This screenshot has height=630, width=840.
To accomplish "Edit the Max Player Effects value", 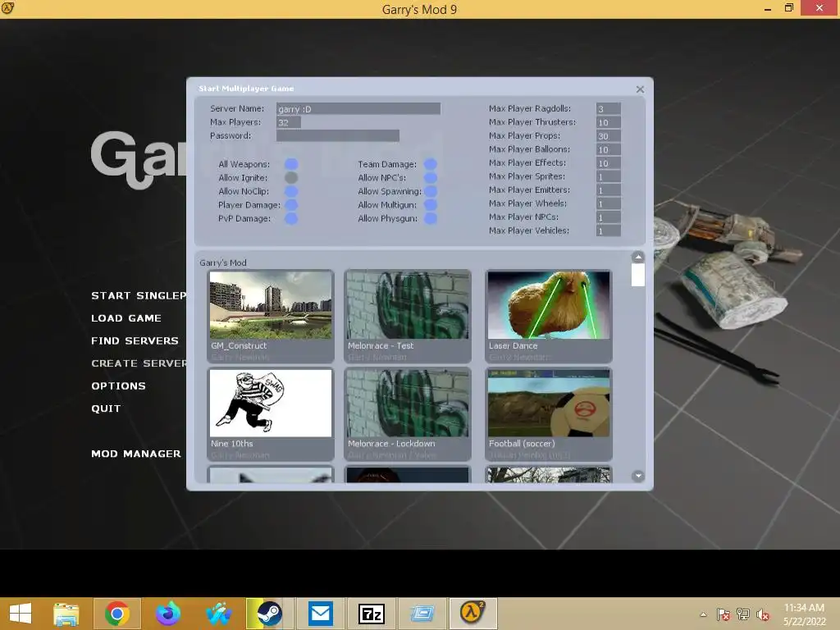I will coord(609,163).
